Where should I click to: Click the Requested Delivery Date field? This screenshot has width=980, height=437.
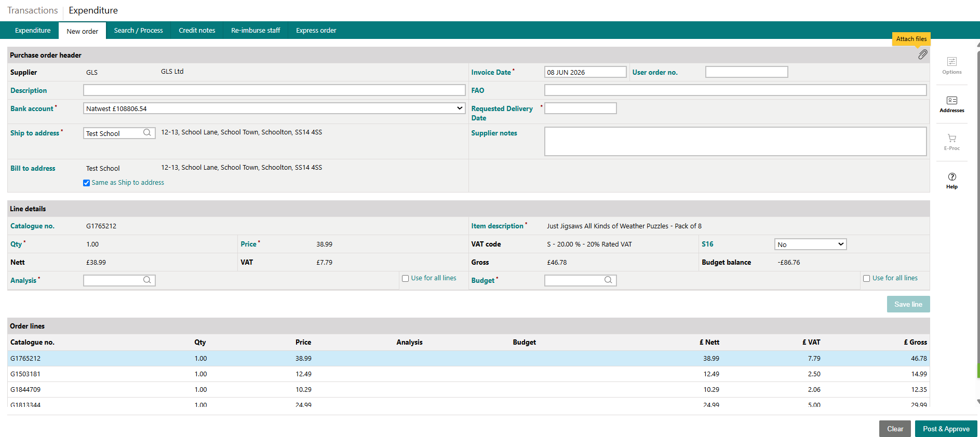[580, 108]
